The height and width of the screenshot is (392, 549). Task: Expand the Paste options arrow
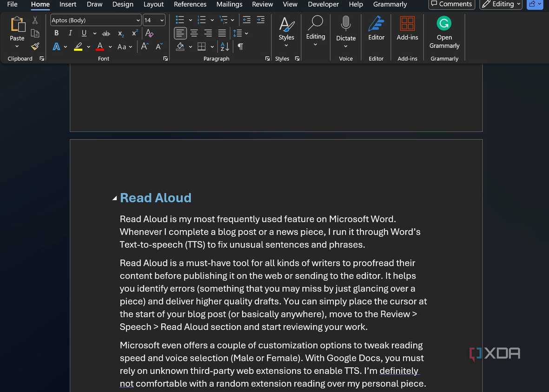(x=17, y=46)
